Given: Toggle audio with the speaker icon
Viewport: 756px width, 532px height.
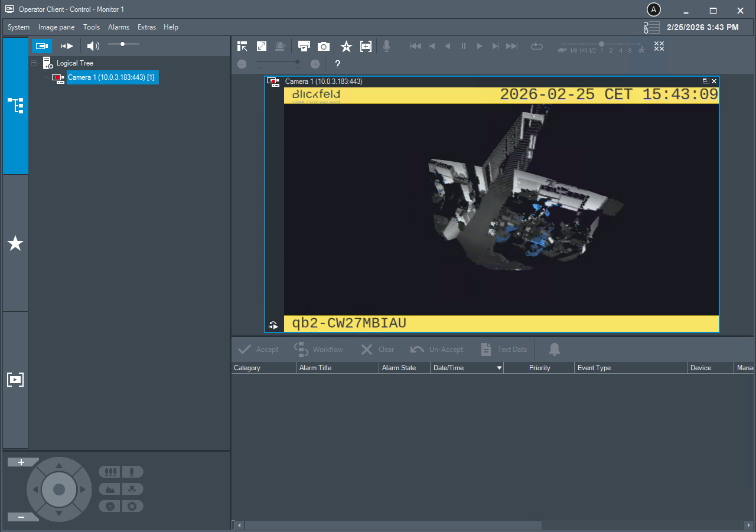Looking at the screenshot, I should pos(93,46).
